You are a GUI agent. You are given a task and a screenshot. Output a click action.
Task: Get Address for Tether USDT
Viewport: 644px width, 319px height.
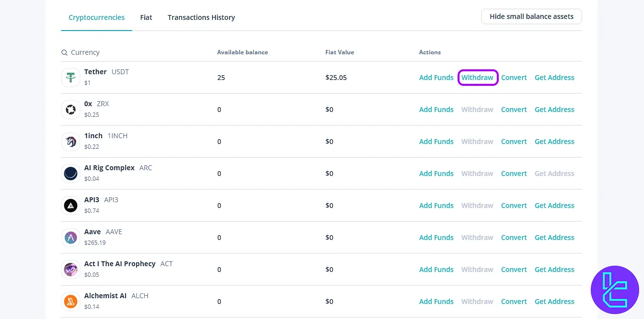coord(554,78)
